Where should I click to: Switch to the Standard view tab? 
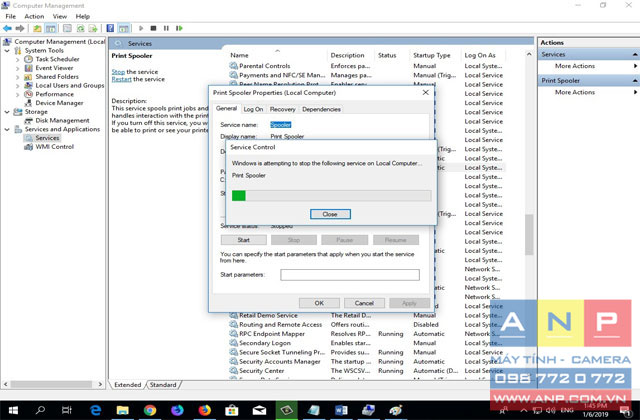pos(163,384)
